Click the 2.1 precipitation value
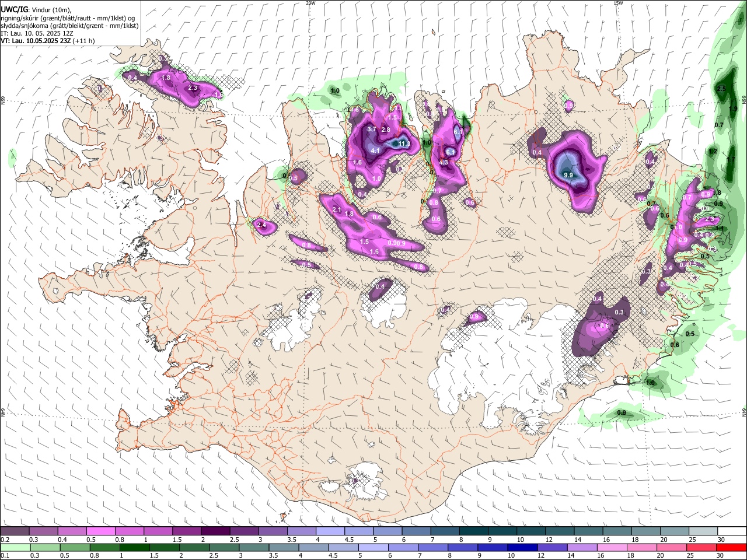The width and height of the screenshot is (747, 560). pyautogui.click(x=336, y=209)
